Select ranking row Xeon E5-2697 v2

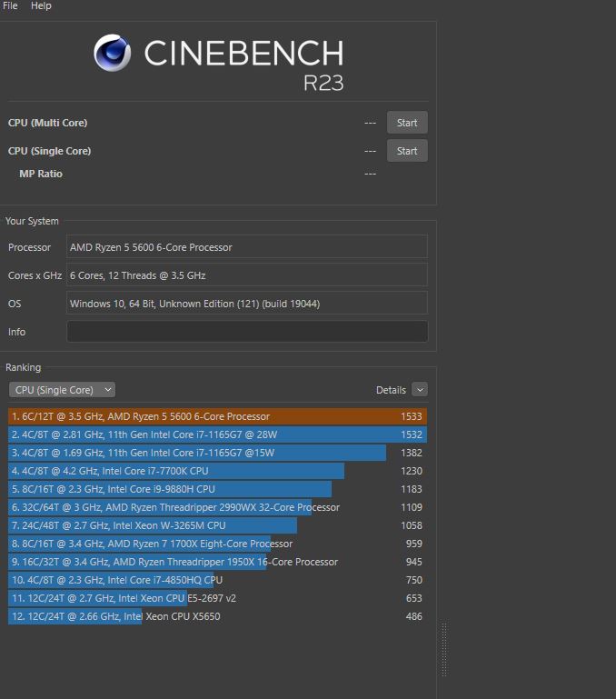coord(217,598)
